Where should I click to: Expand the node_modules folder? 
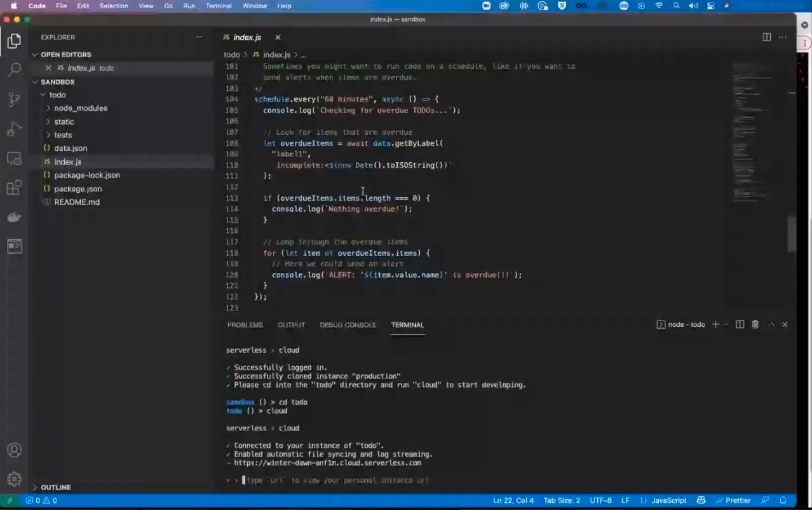point(80,108)
